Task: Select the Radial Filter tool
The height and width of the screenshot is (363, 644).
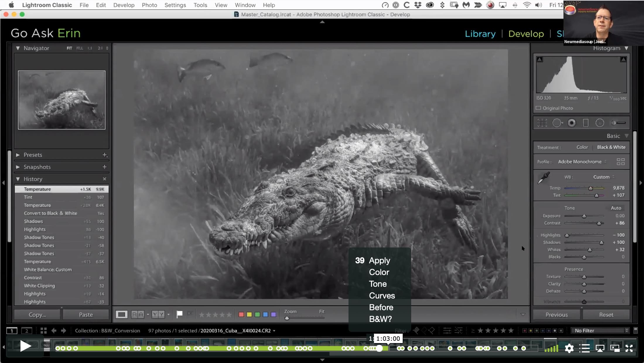Action: (x=600, y=123)
